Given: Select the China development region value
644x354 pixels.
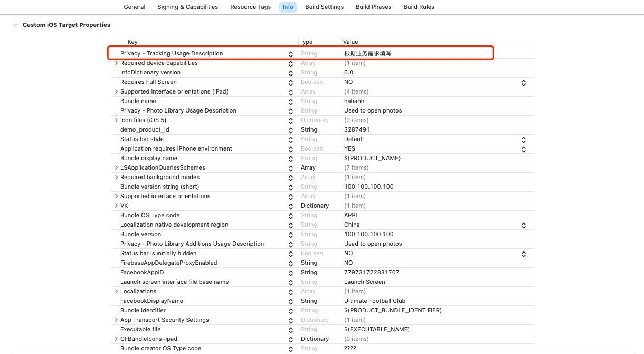Looking at the screenshot, I should (x=352, y=225).
